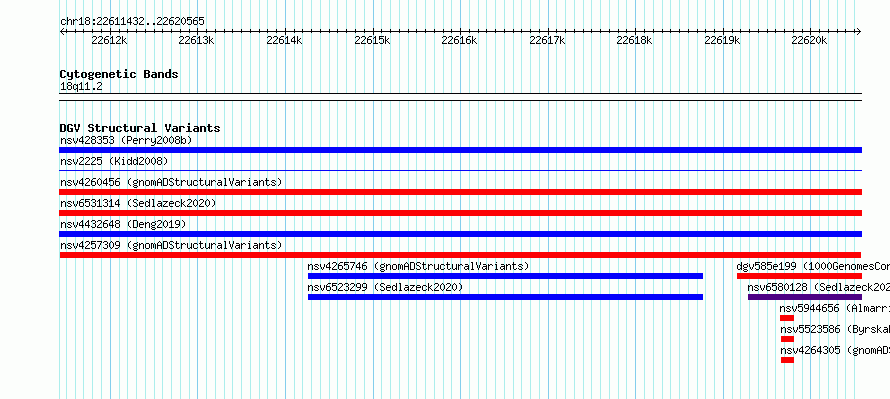
Task: Click the 22614k ruler tick label
Action: pos(284,40)
